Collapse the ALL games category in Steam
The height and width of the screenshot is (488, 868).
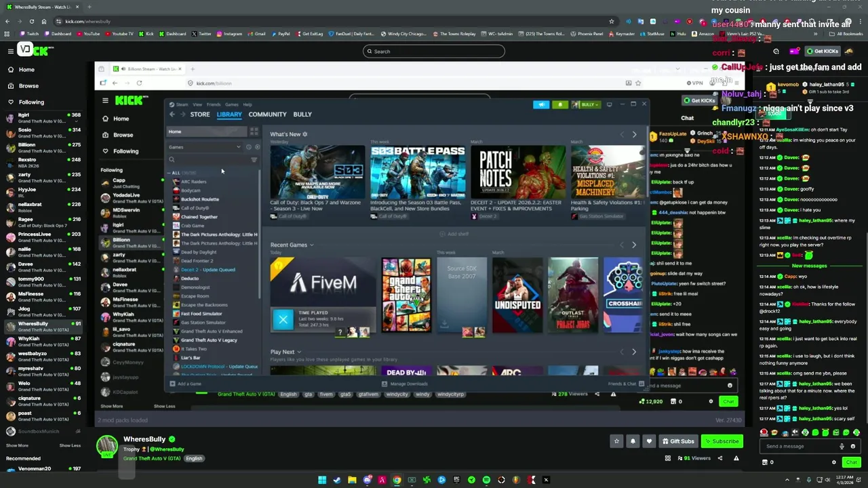click(170, 173)
